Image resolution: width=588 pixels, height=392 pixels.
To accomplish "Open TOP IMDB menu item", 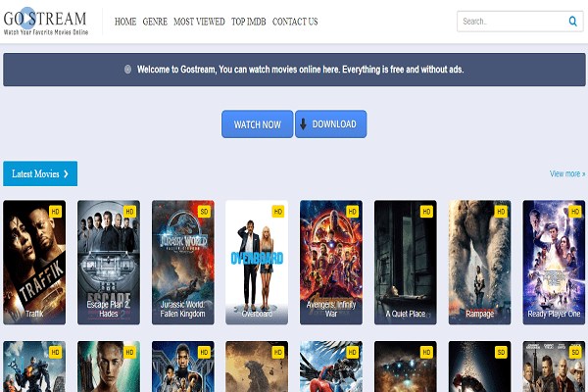I will tap(249, 22).
